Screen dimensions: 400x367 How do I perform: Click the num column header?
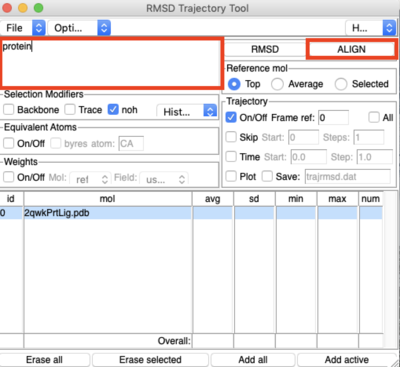click(370, 199)
